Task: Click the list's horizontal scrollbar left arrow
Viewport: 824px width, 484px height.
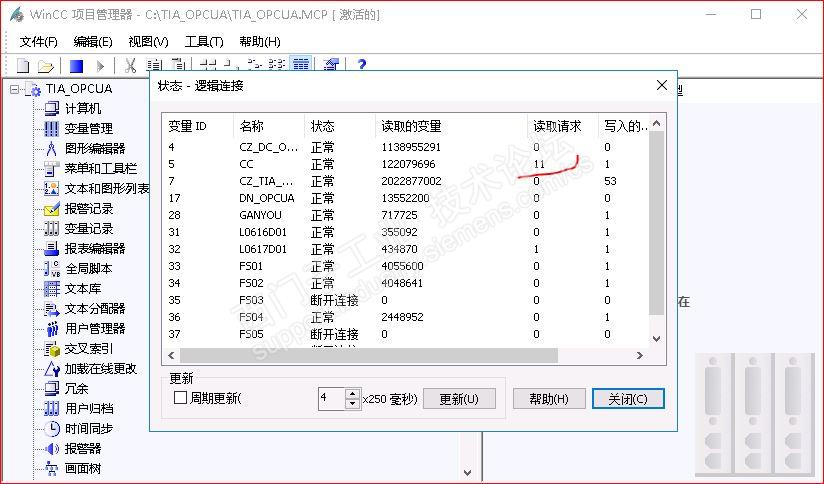Action: coord(171,355)
